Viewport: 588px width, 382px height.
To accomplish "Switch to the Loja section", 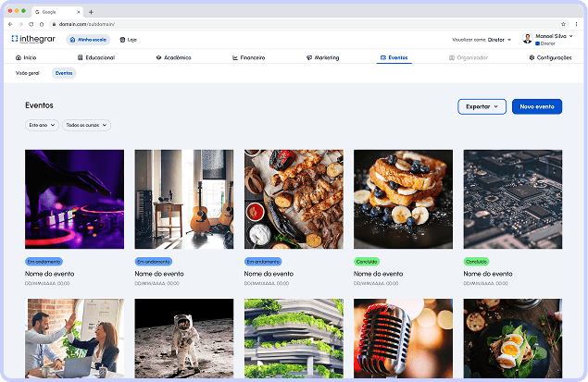I will (128, 40).
